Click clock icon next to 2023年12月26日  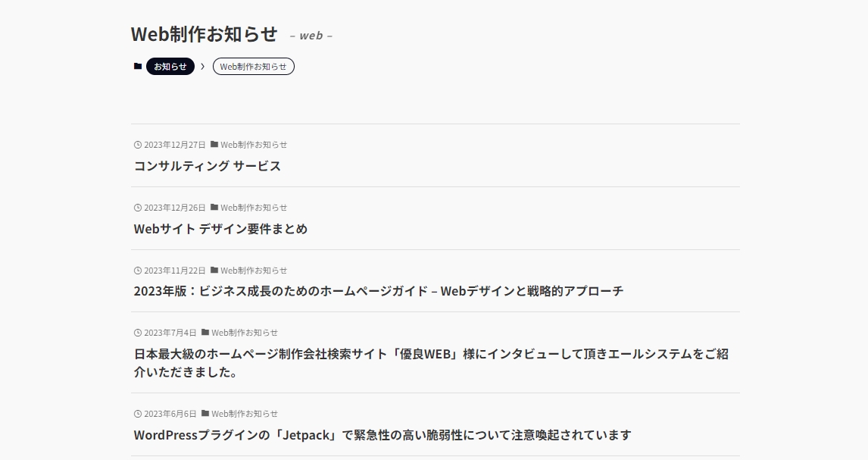[138, 208]
